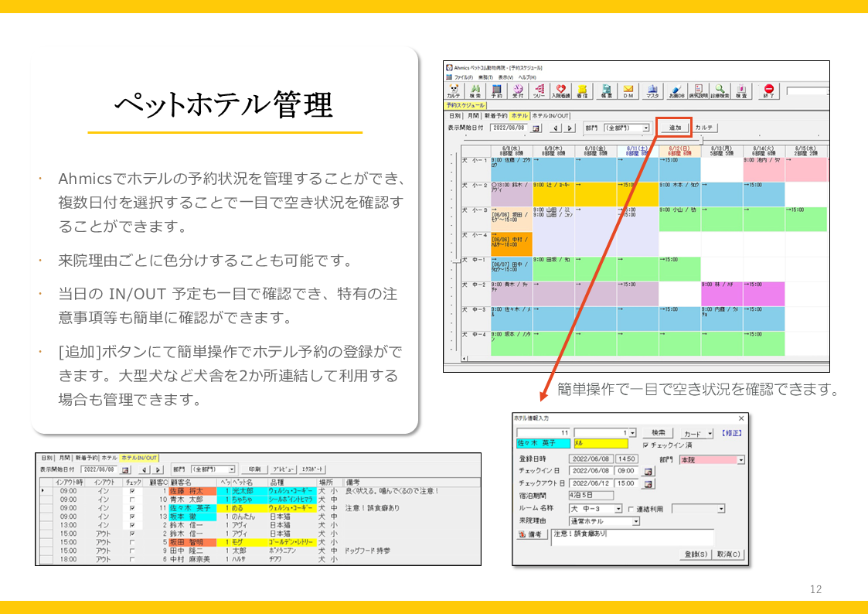Click the 備考 notes text field

pos(631,534)
